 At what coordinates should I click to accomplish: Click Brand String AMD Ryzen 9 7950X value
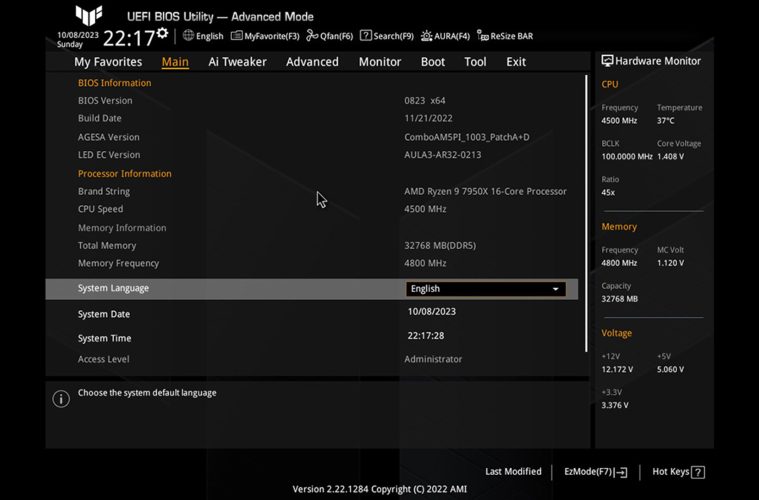point(486,191)
